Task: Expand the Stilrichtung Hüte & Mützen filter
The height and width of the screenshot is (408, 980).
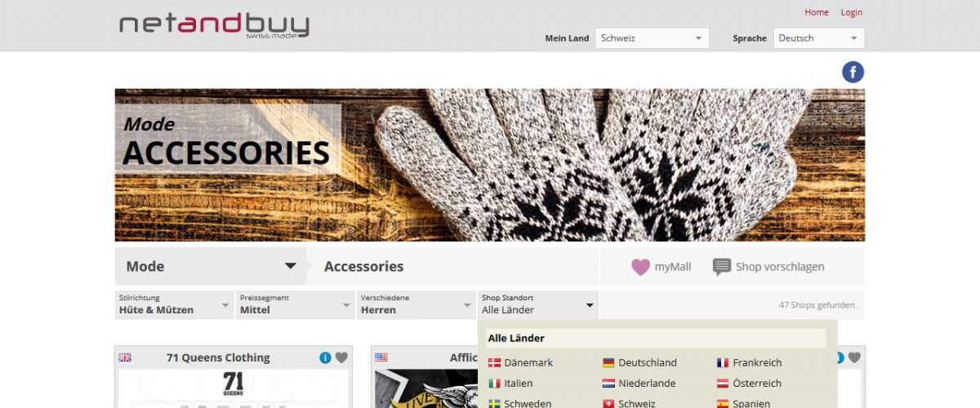Action: (x=174, y=304)
